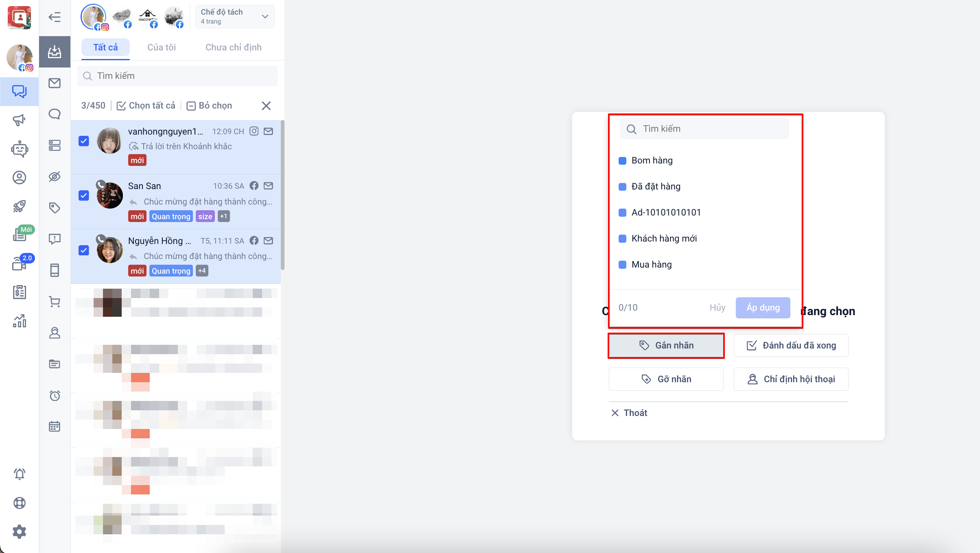Click the alarm clock reminder icon
The image size is (980, 553).
coord(55,395)
